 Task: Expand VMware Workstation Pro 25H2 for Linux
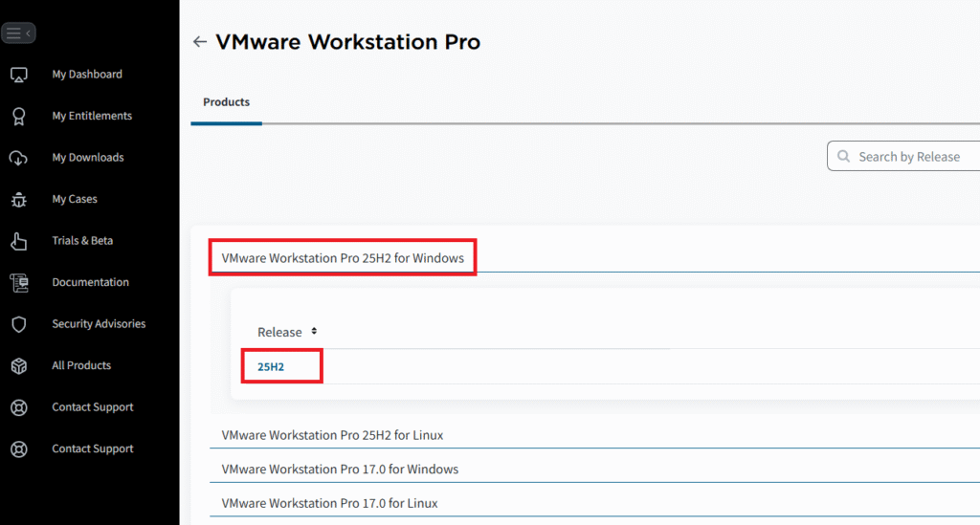coord(332,435)
